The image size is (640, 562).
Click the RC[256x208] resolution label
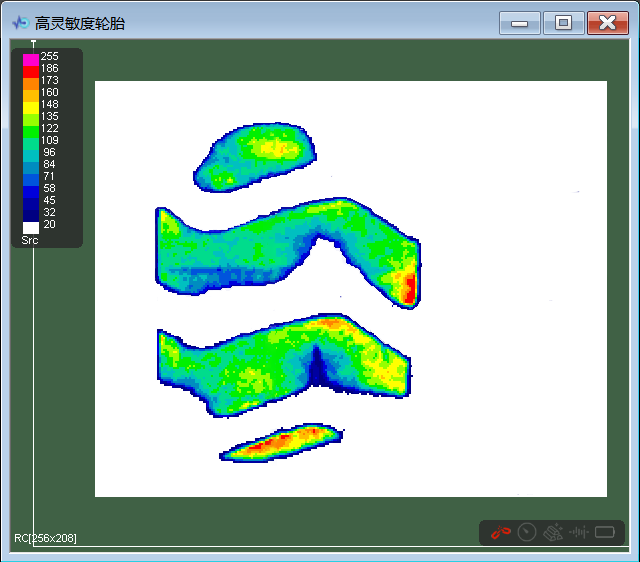click(45, 538)
